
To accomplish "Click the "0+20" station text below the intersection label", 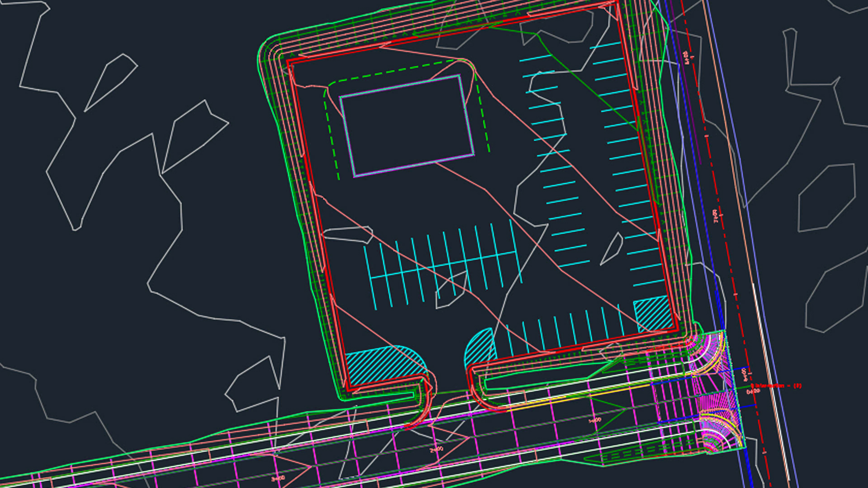I will (752, 392).
